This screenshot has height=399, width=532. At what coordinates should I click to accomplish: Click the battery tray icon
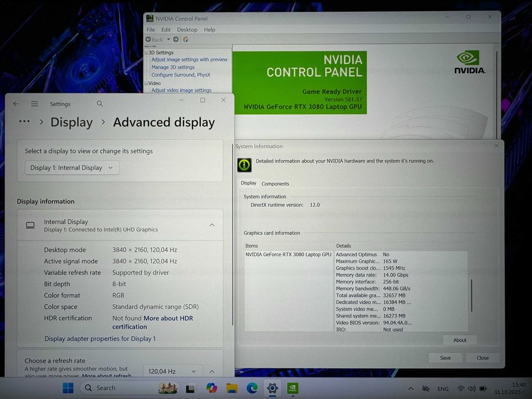[483, 389]
